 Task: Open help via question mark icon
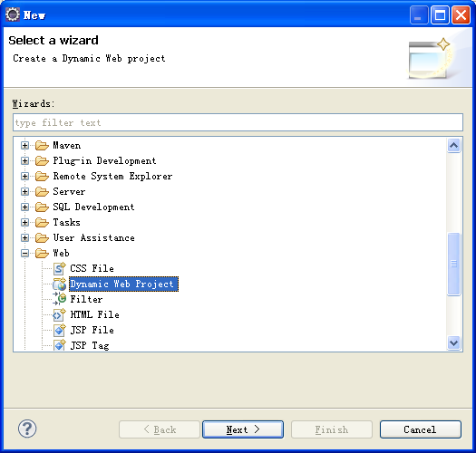pyautogui.click(x=27, y=429)
